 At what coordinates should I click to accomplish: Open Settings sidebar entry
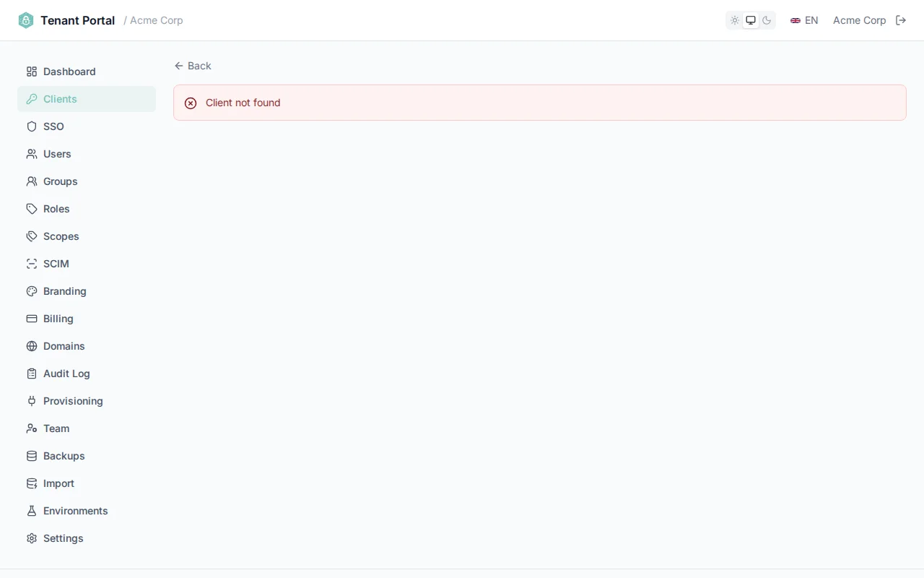87,538
